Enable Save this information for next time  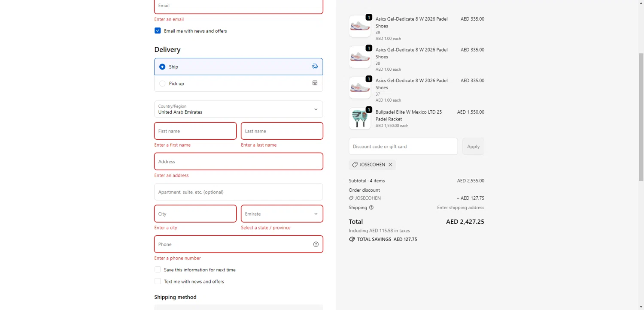[x=158, y=270]
